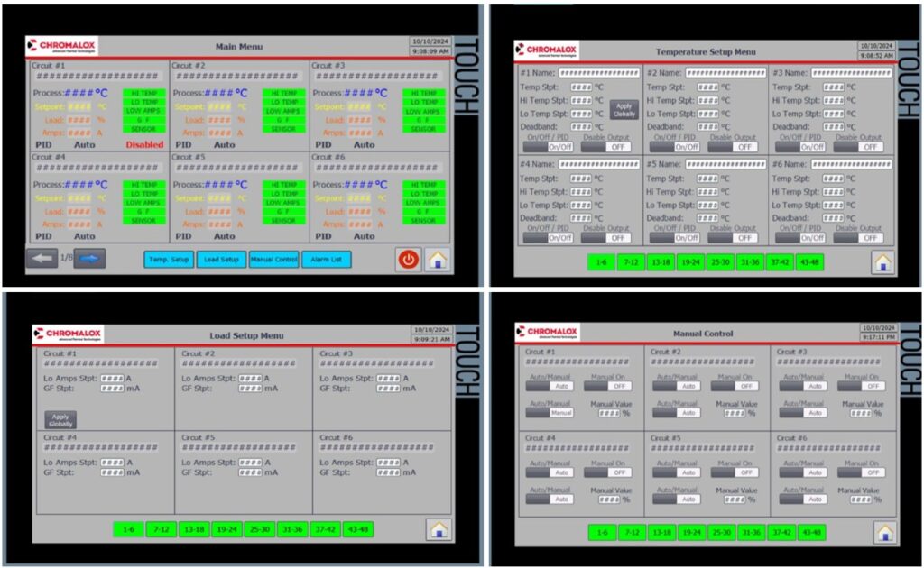Image resolution: width=924 pixels, height=568 pixels.
Task: Click the Temp. Setup button on Main Menu
Action: [168, 260]
